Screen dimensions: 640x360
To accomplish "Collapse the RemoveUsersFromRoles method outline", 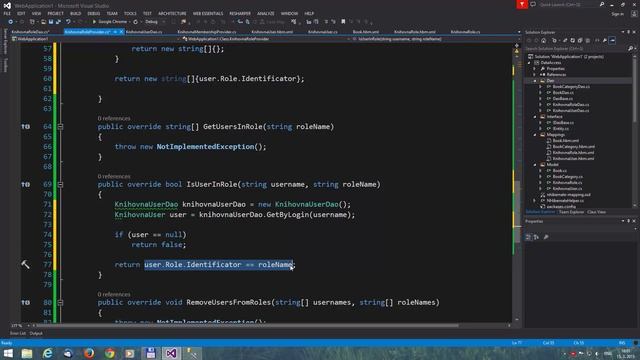I will click(60, 302).
